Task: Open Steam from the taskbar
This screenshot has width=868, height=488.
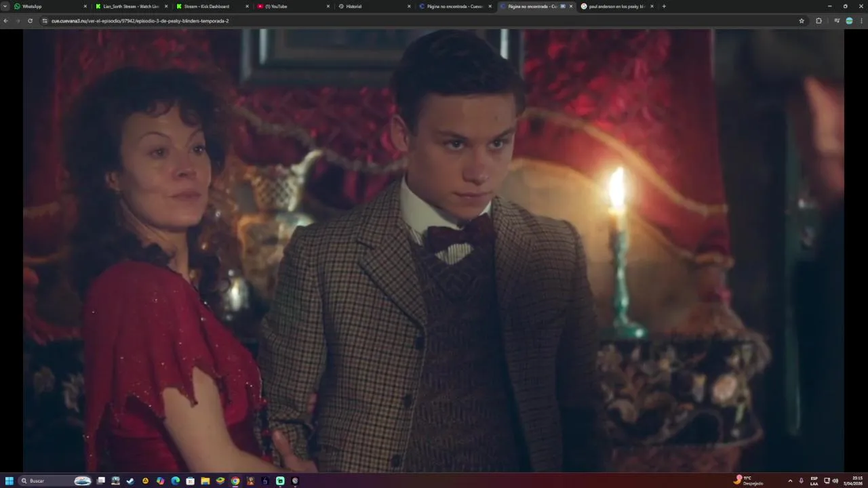Action: (130, 481)
